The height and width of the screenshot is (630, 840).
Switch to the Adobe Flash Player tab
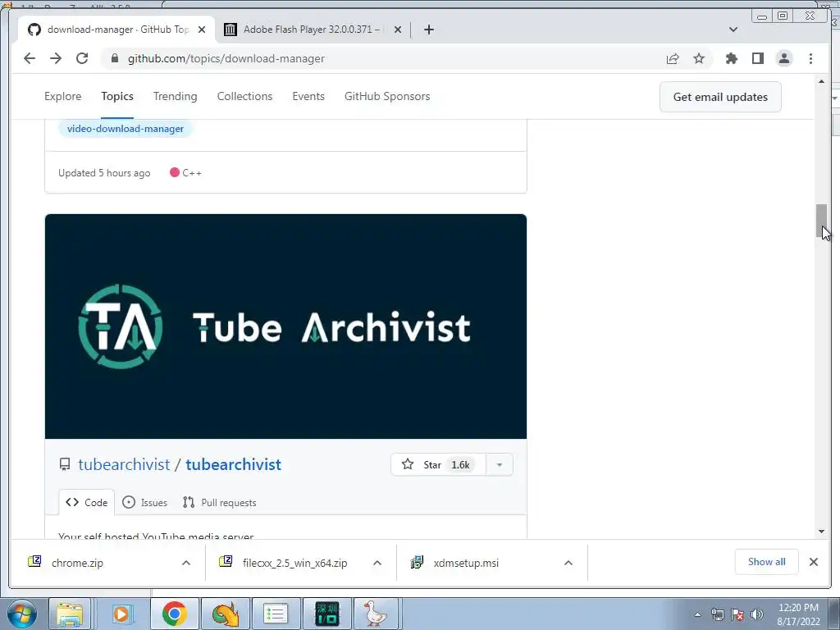[313, 30]
